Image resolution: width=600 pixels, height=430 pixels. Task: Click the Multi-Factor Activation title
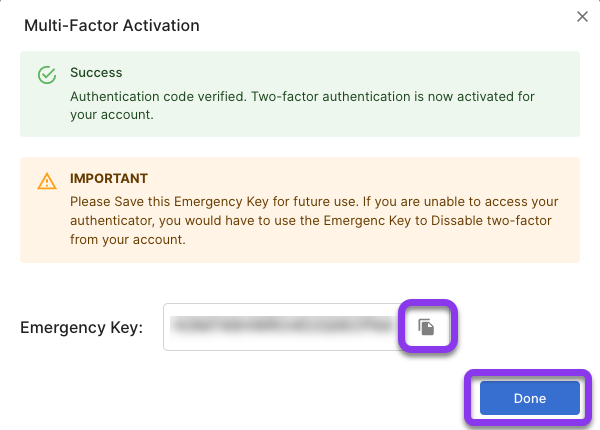[x=111, y=25]
